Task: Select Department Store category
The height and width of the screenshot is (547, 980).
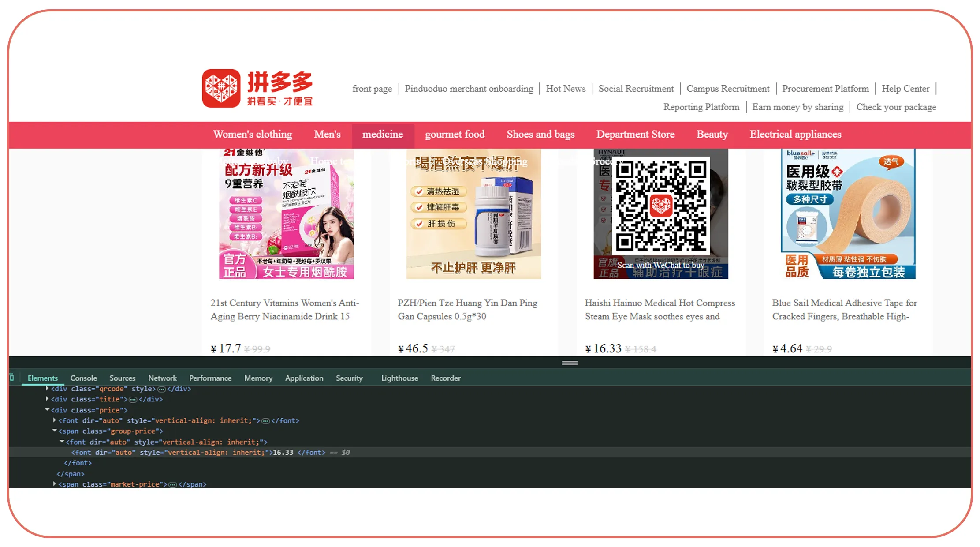Action: 635,134
